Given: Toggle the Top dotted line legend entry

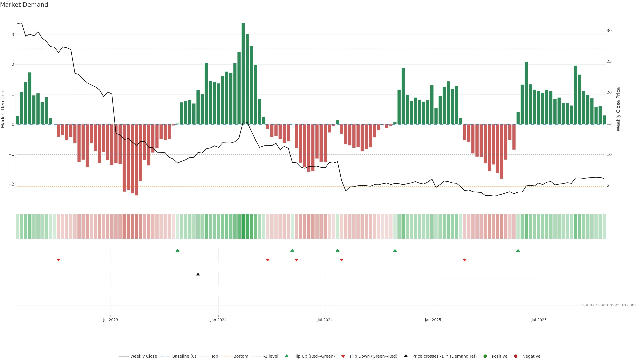Looking at the screenshot, I should (214, 356).
